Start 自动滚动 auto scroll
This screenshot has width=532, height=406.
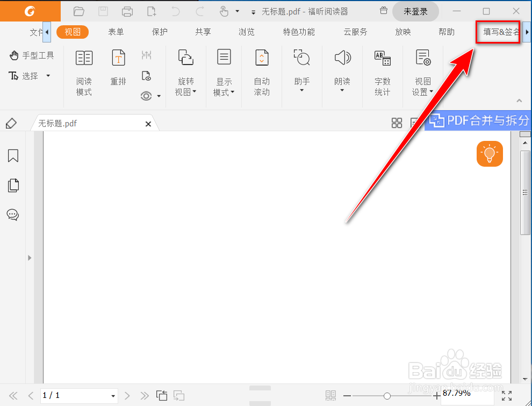[262, 73]
